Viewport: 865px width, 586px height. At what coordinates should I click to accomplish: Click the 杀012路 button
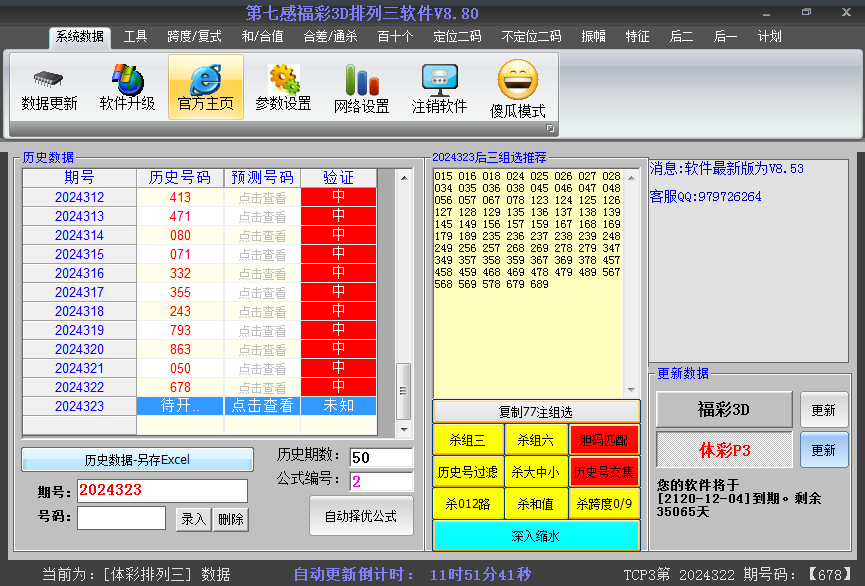tap(468, 504)
